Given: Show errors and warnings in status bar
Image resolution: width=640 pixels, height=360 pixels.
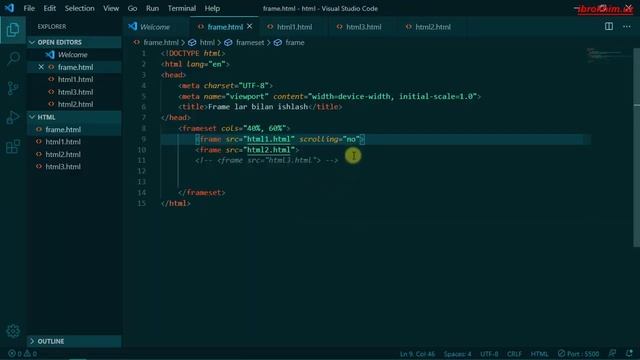Looking at the screenshot, I should coord(22,354).
